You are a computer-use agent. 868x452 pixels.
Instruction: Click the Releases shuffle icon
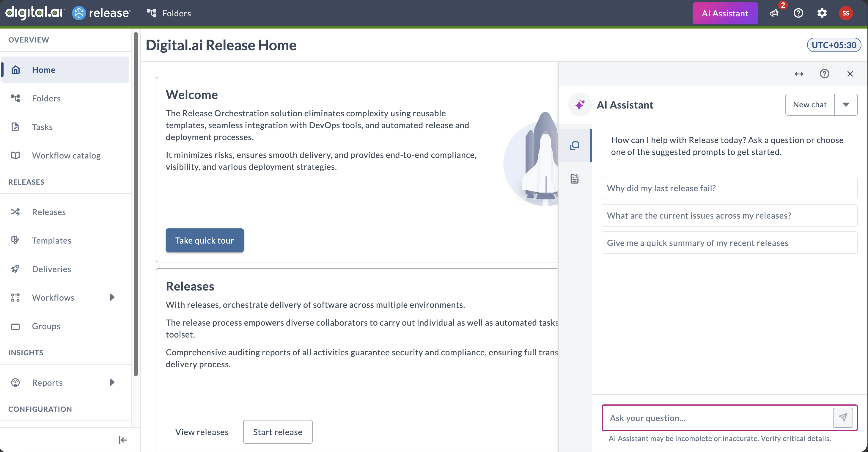pyautogui.click(x=15, y=212)
